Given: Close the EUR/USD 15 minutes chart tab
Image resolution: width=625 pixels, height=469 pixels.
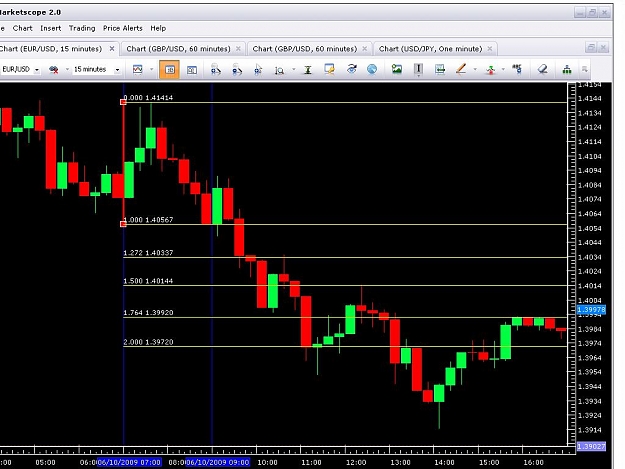Looking at the screenshot, I should tap(112, 49).
